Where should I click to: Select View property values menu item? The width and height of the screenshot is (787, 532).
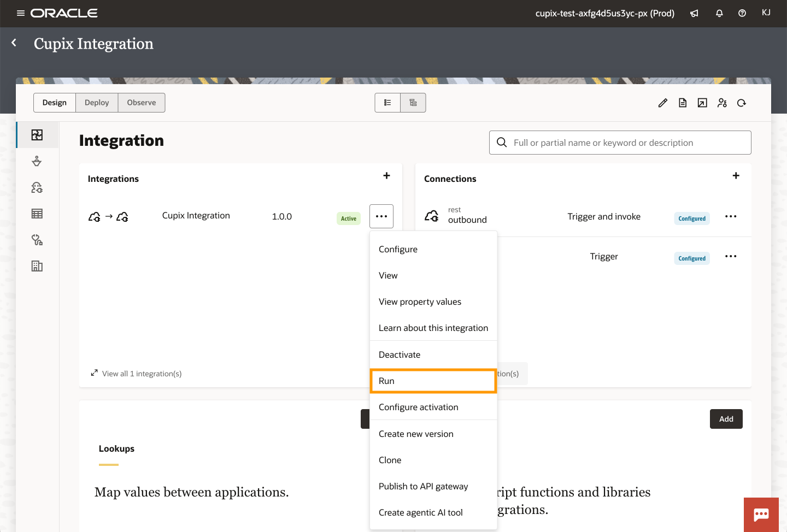coord(433,302)
